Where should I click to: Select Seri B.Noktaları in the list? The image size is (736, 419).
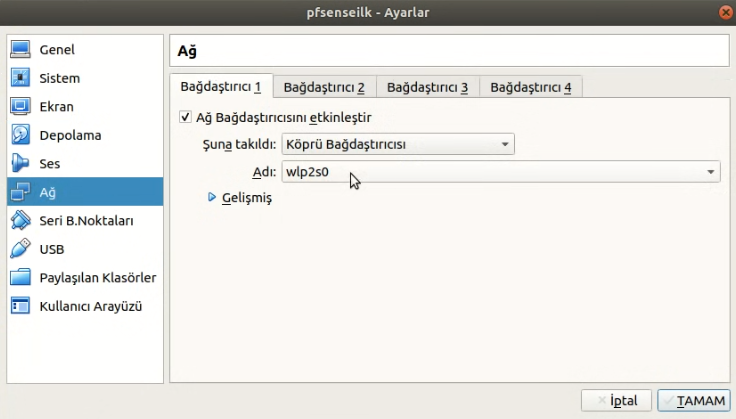click(x=86, y=221)
